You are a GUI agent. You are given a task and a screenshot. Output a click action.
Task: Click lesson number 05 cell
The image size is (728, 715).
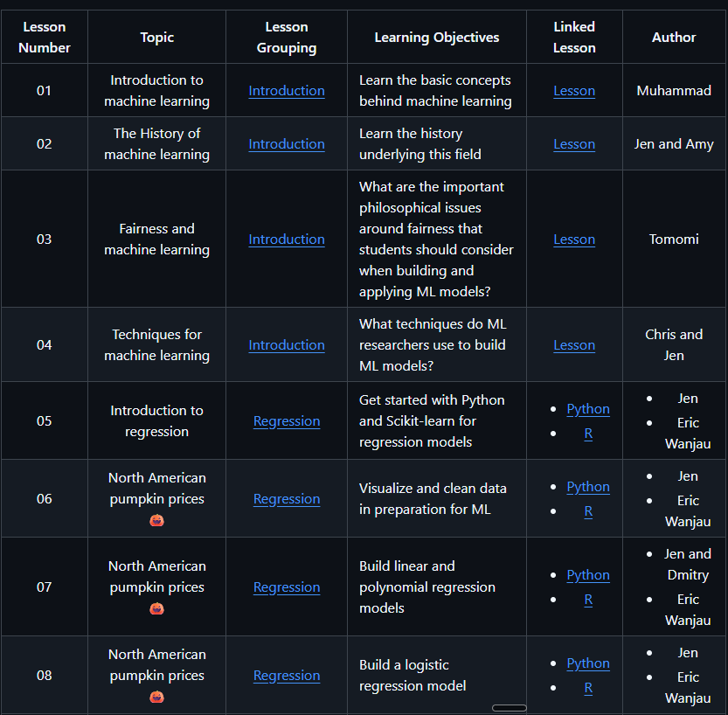click(x=44, y=421)
